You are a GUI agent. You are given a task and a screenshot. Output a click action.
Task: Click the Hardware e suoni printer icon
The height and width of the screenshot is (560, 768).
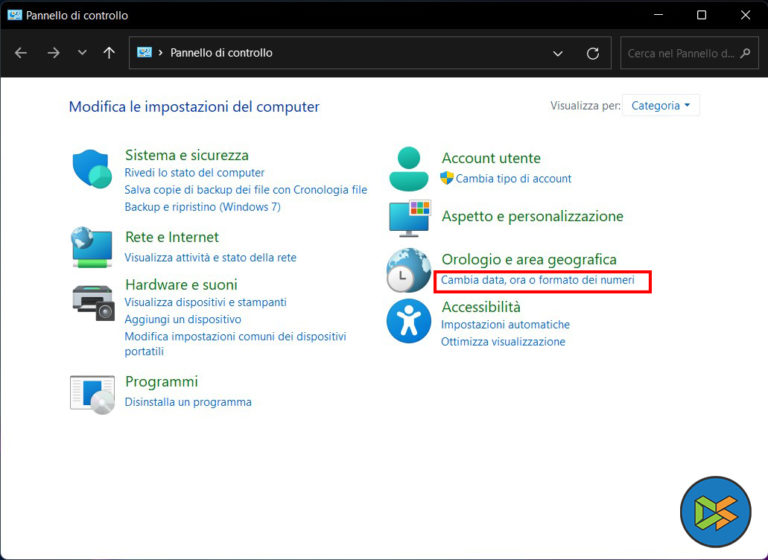point(92,300)
